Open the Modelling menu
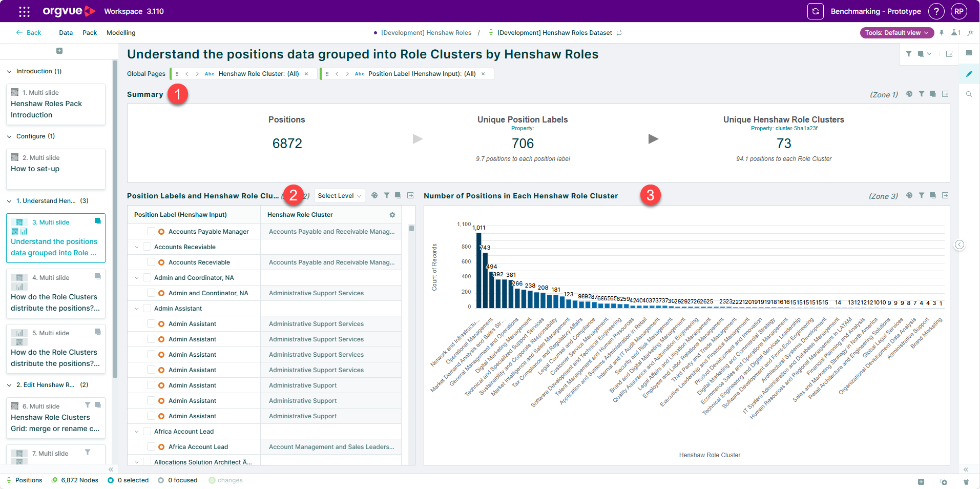 pos(121,33)
